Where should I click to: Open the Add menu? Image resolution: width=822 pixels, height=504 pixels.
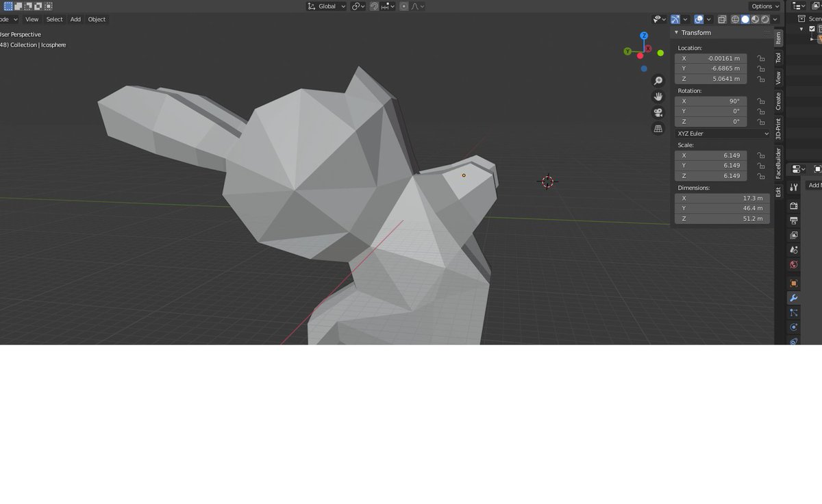[75, 19]
